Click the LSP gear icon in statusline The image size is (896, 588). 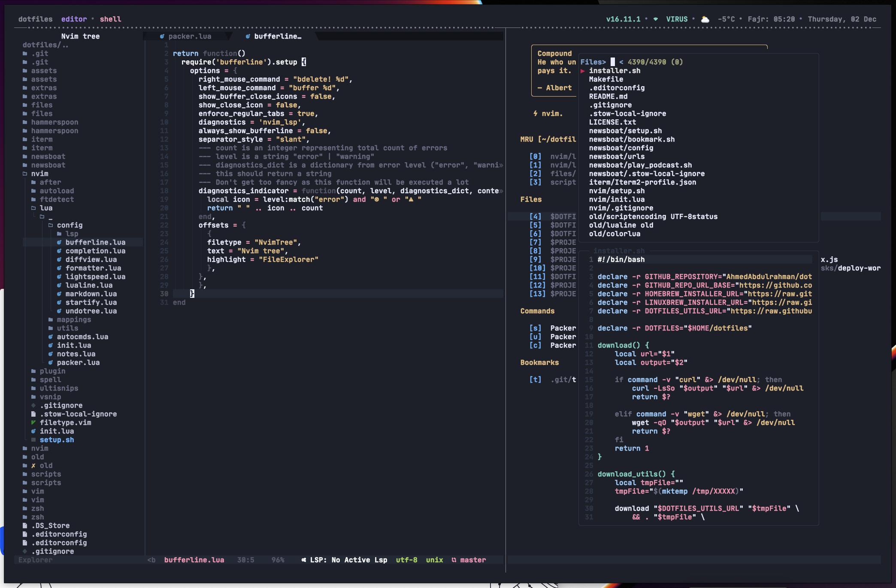pos(304,560)
